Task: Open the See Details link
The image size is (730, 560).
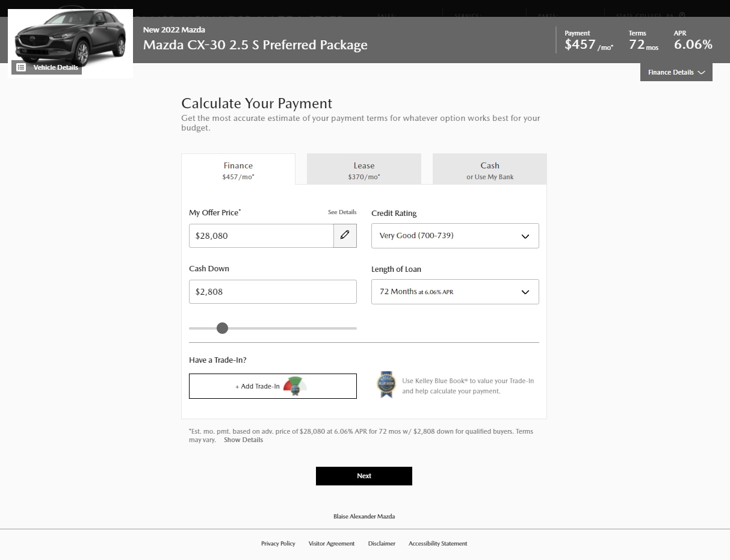Action: tap(342, 212)
